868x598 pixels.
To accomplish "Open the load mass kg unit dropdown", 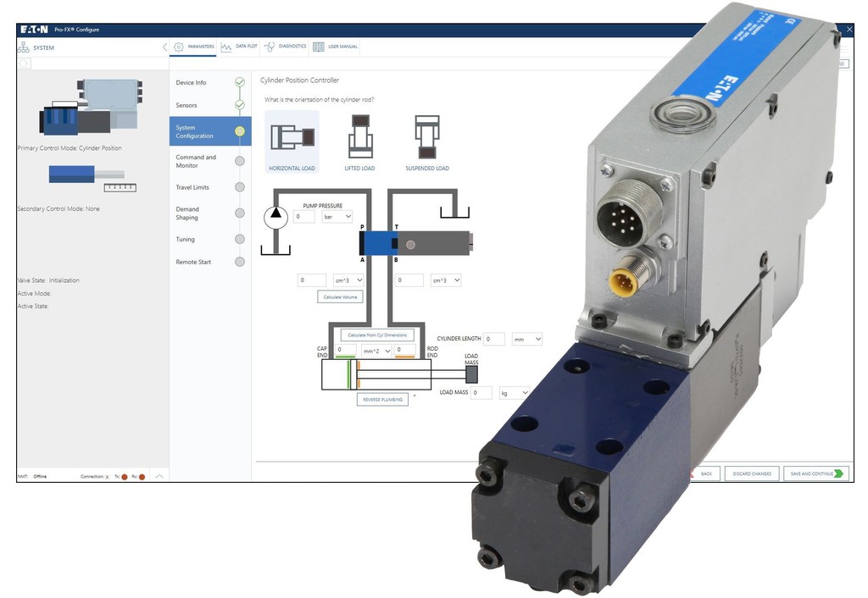I will point(514,393).
